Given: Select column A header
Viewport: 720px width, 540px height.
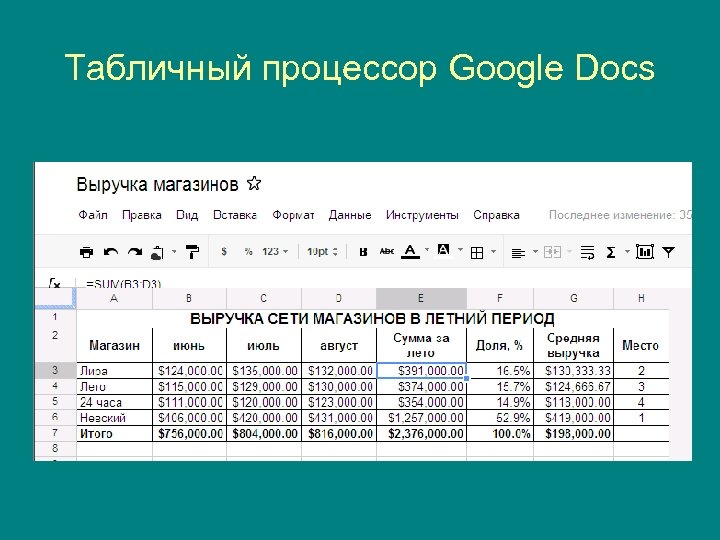Looking at the screenshot, I should pos(114,298).
